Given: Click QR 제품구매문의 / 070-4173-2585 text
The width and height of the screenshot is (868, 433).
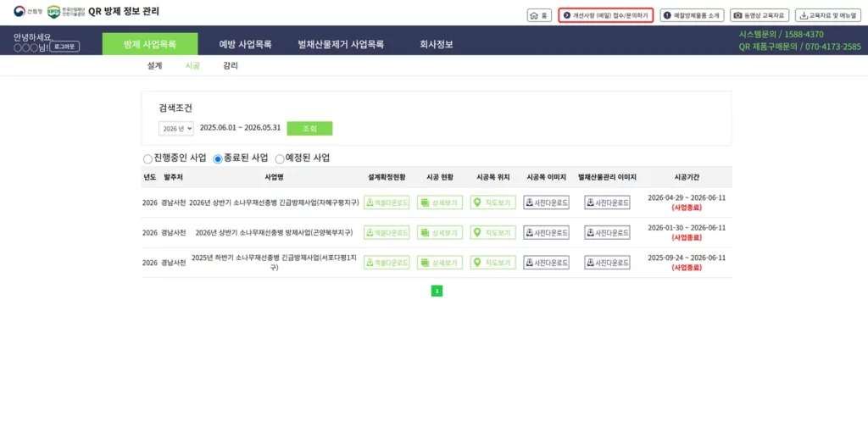Looking at the screenshot, I should click(800, 47).
